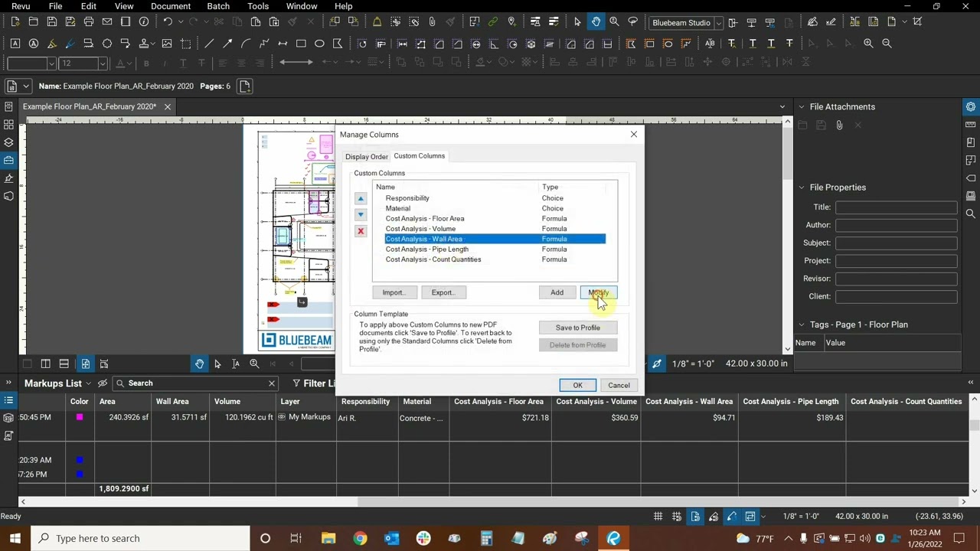Open the file icon dropdown beside the document name
Viewport: 980px width, 551px height.
[x=26, y=86]
